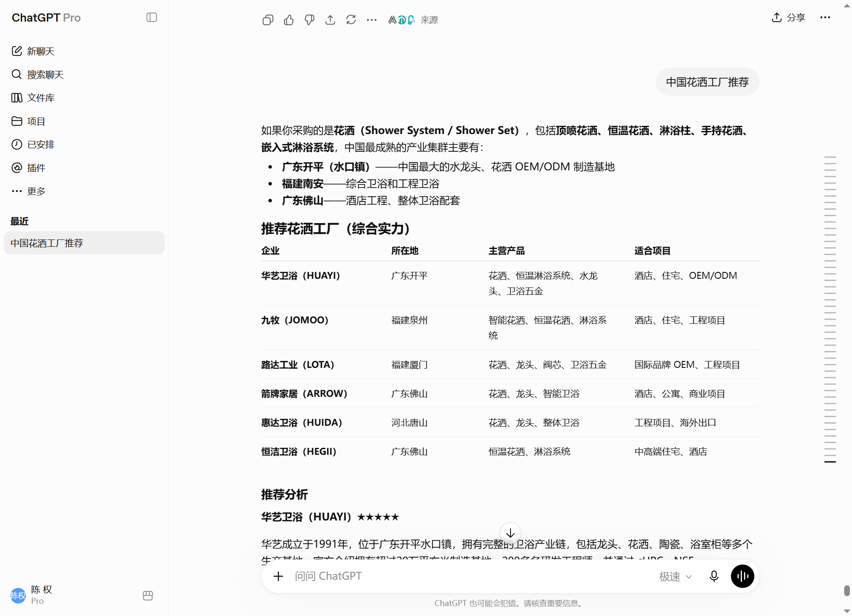Select recent chat 中国花洒工厂推荐
The height and width of the screenshot is (616, 852).
84,243
